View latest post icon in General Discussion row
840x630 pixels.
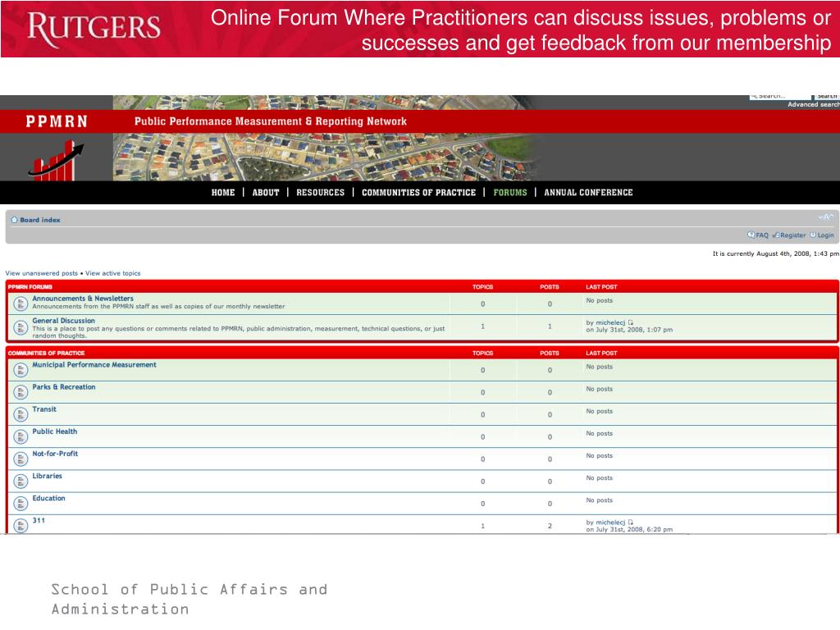coord(631,322)
